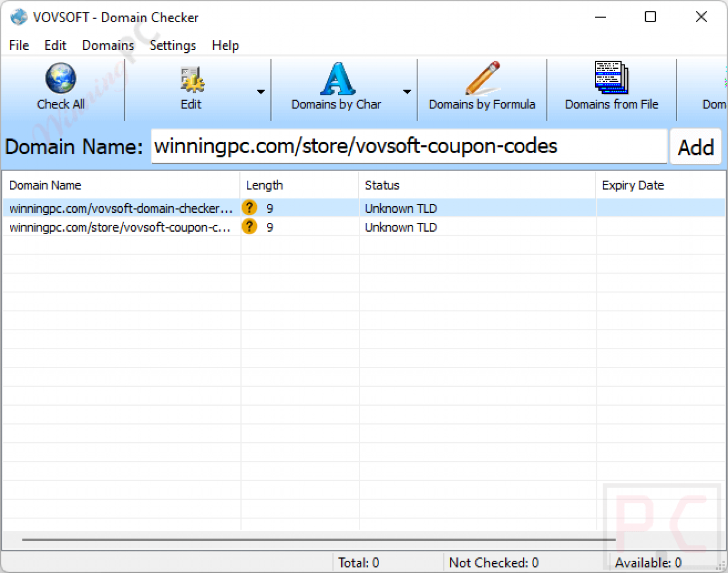
Task: Select Domains by Formula pencil icon
Action: pyautogui.click(x=482, y=80)
